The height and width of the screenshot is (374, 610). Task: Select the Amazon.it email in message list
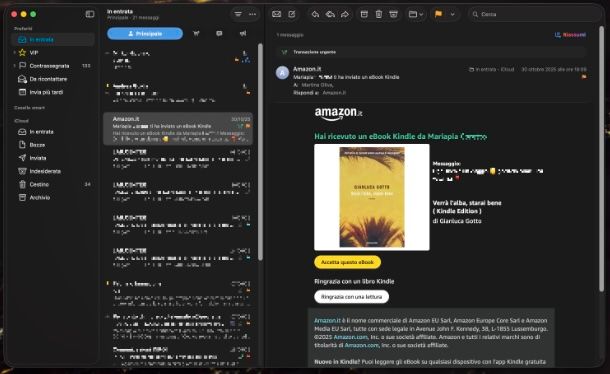(x=178, y=129)
